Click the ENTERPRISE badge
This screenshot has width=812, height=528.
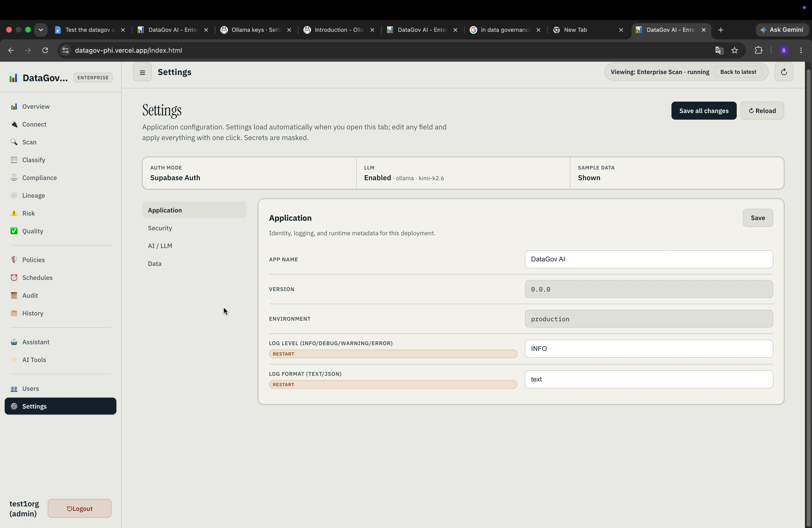click(x=93, y=77)
